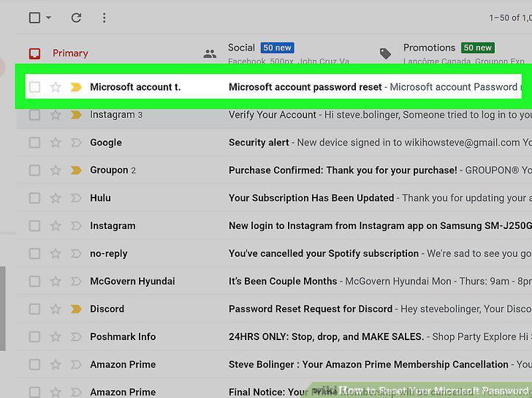Select the Instagram Verify Your Account checkbox
This screenshot has width=532, height=398.
click(x=34, y=115)
